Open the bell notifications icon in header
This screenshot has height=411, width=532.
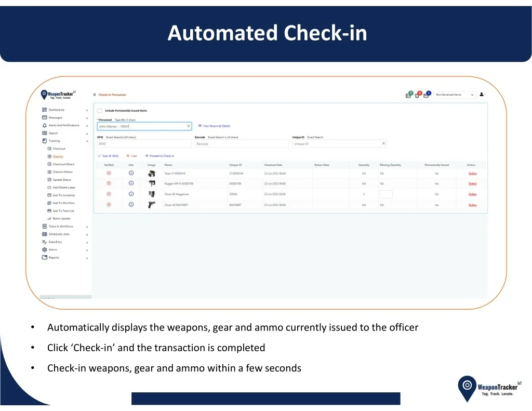[x=418, y=95]
